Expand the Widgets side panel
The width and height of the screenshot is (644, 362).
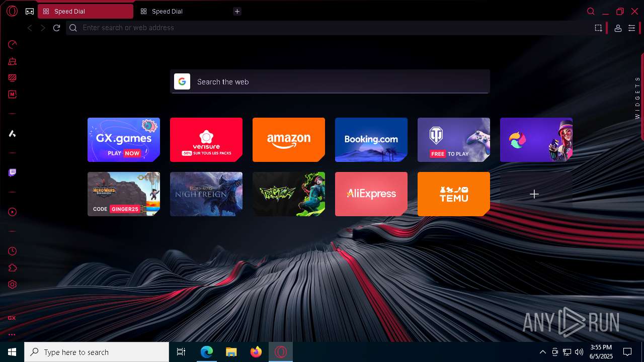pyautogui.click(x=637, y=98)
